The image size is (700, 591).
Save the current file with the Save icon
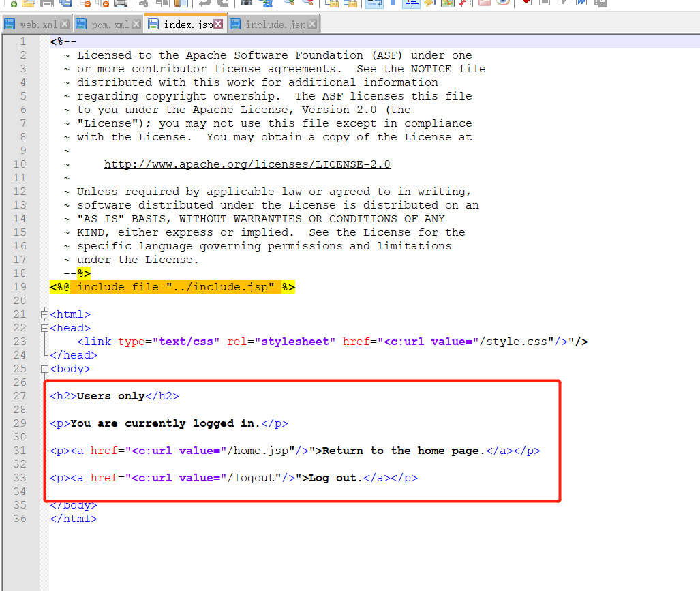pyautogui.click(x=47, y=3)
